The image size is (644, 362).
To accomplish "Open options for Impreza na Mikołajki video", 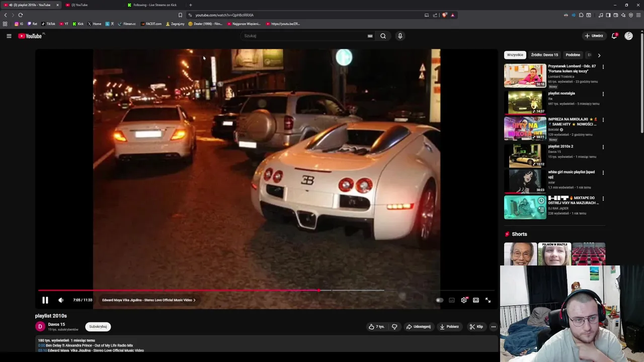I will [x=603, y=120].
